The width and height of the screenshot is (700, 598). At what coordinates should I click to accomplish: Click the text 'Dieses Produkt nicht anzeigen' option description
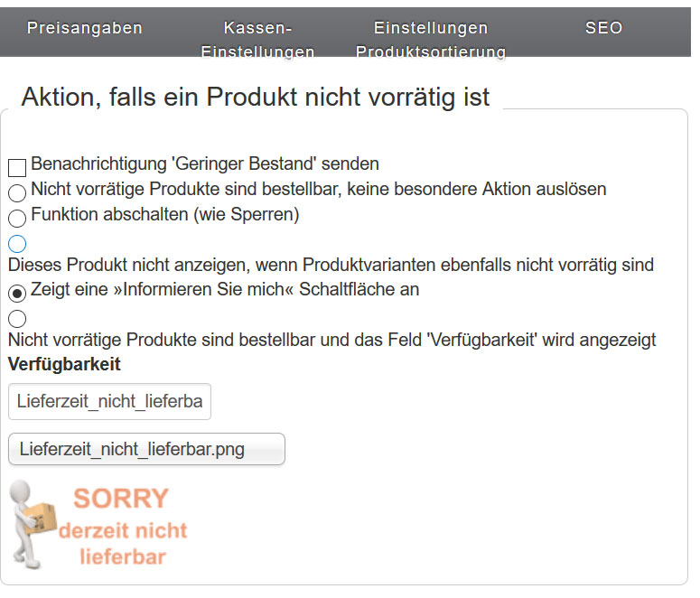click(331, 266)
